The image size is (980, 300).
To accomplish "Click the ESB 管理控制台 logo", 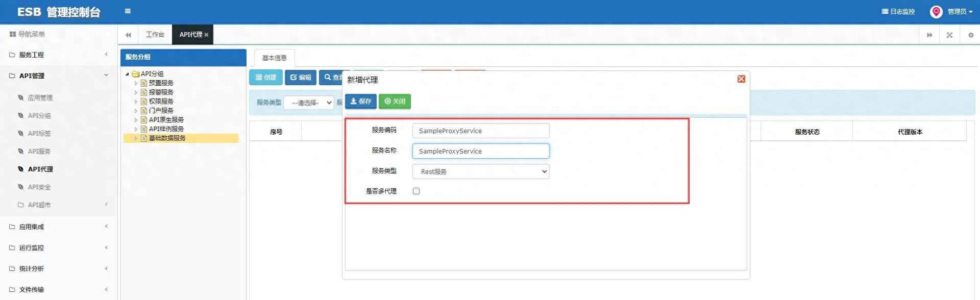I will 59,12.
